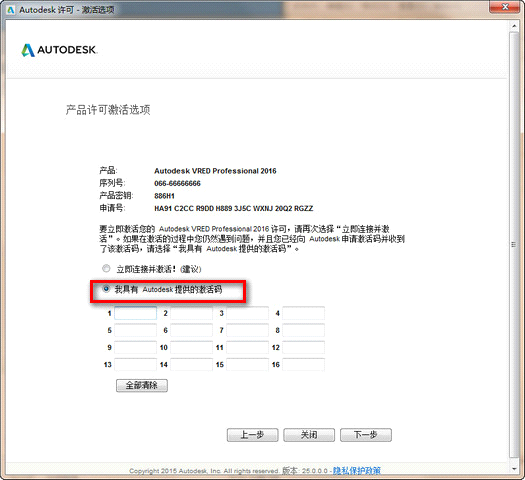Image resolution: width=525 pixels, height=480 pixels.
Task: Click activation code field 4
Action: [303, 313]
